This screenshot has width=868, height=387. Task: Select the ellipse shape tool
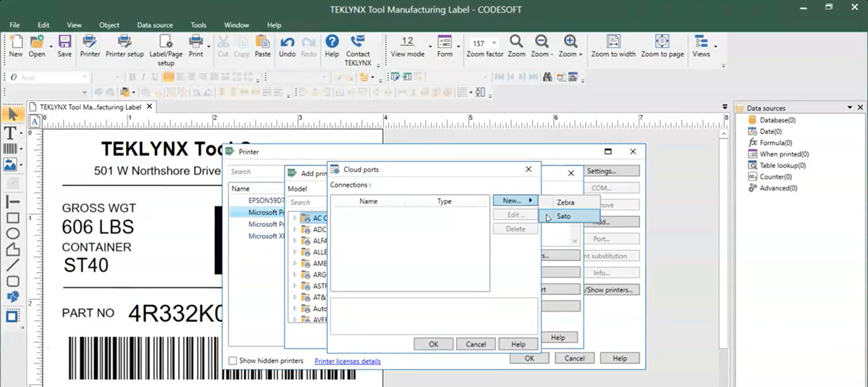coord(13,234)
